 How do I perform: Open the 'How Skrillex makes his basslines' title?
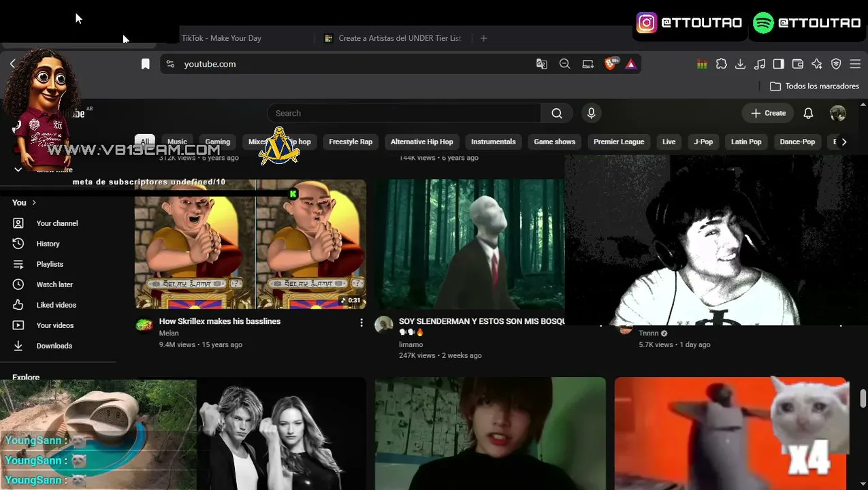pyautogui.click(x=220, y=321)
